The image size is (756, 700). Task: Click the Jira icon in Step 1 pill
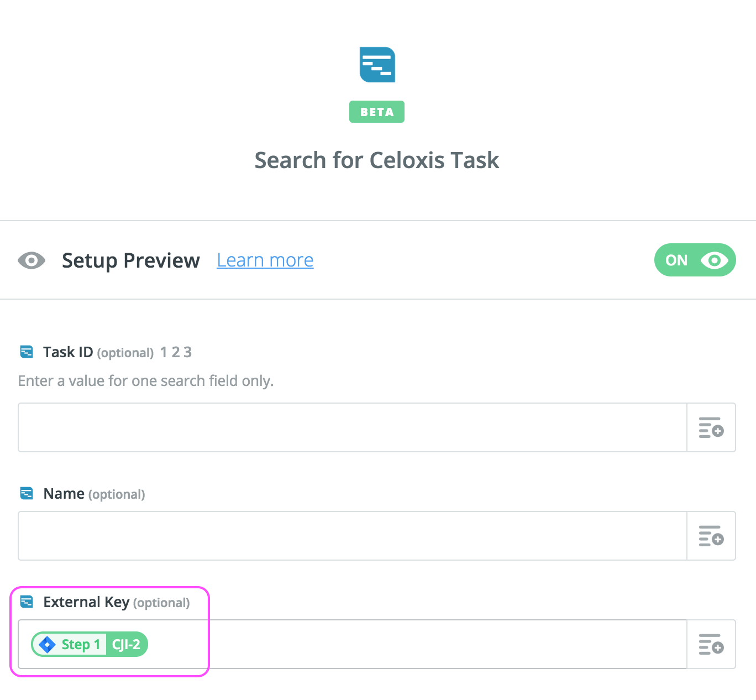tap(48, 644)
